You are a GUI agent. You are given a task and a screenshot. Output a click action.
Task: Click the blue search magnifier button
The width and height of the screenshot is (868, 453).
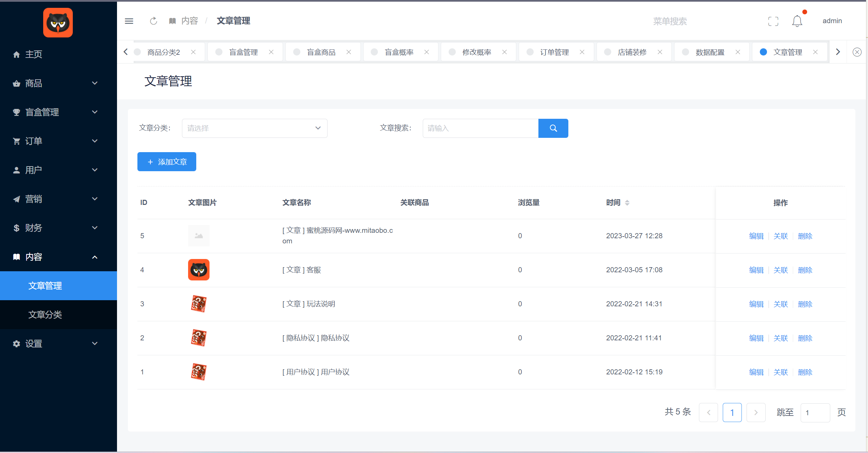coord(553,128)
